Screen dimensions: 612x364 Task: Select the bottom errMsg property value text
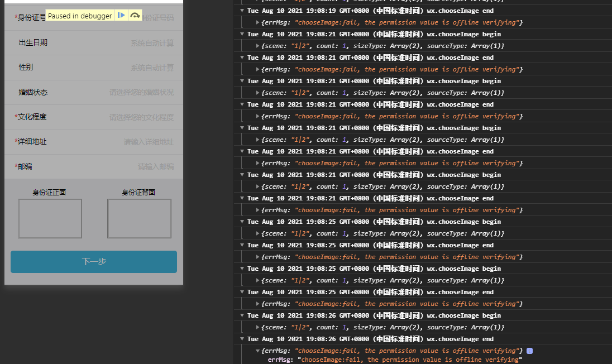point(410,360)
